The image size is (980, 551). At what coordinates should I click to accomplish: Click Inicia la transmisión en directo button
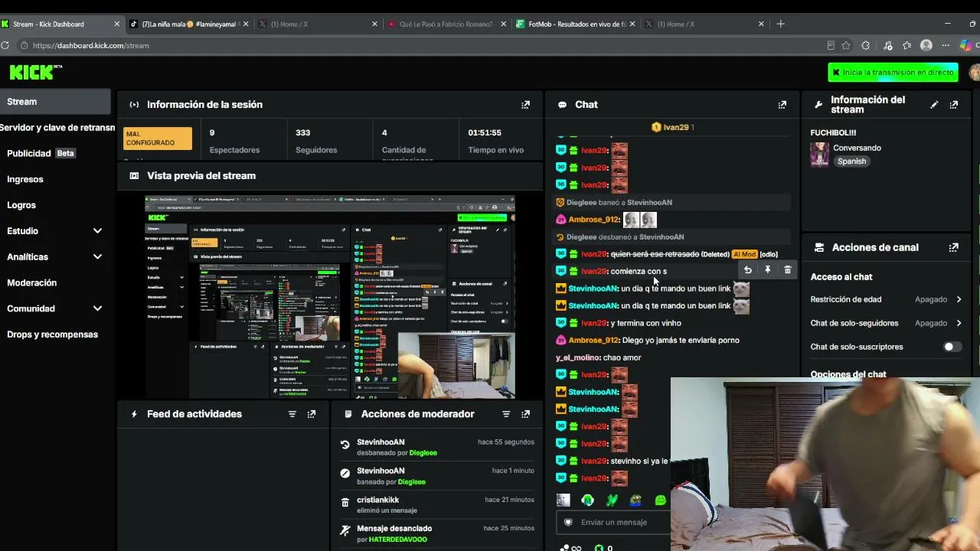pyautogui.click(x=893, y=72)
